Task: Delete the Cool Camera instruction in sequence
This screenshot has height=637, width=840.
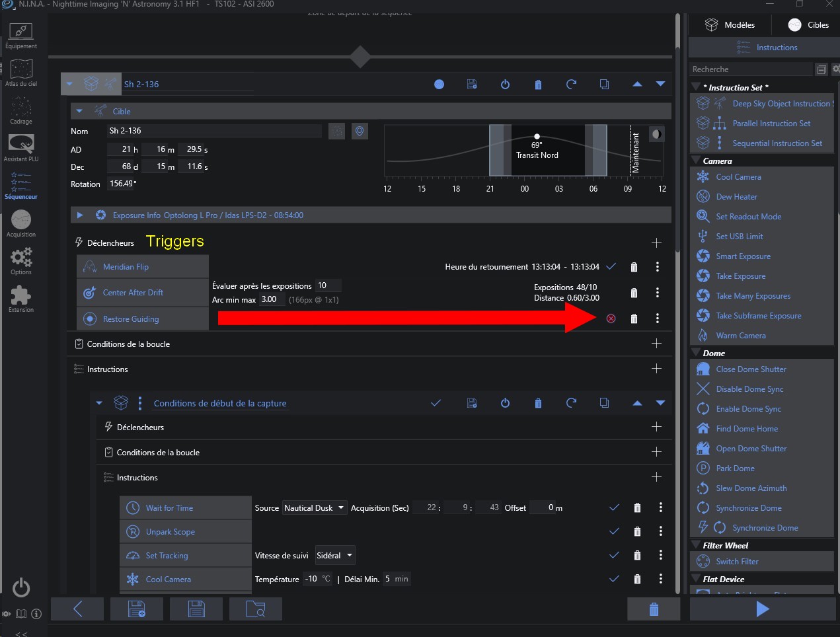Action: (x=637, y=579)
